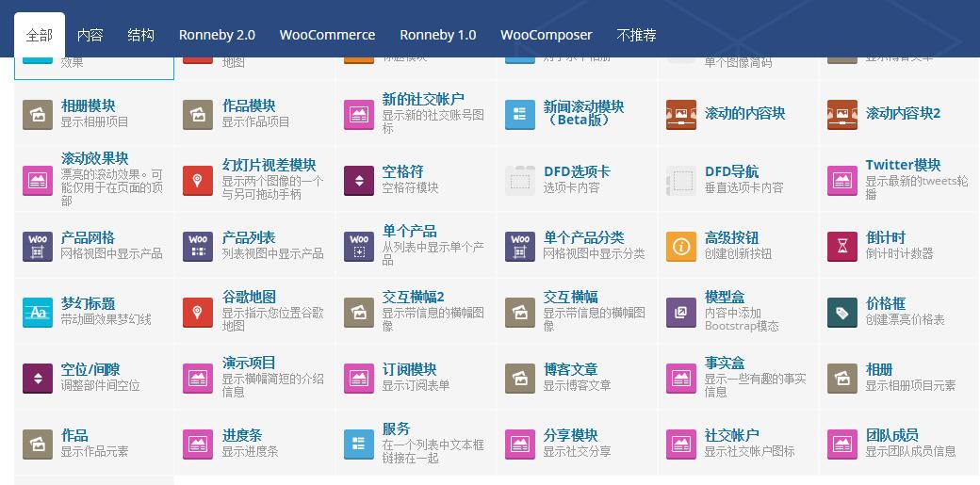Click the 空位/间隙 purple arrows icon
Screen dimensions: 980x485
click(x=38, y=379)
